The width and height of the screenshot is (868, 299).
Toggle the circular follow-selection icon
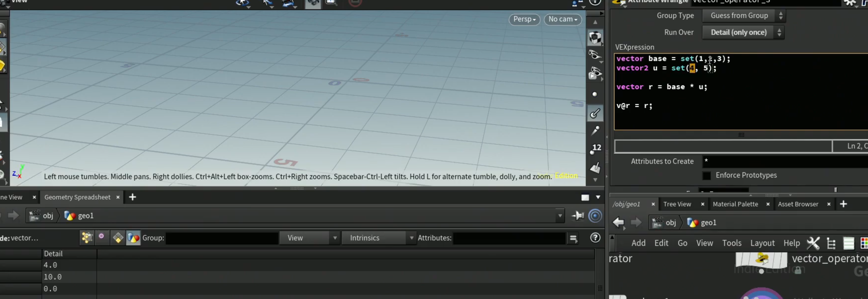595,215
